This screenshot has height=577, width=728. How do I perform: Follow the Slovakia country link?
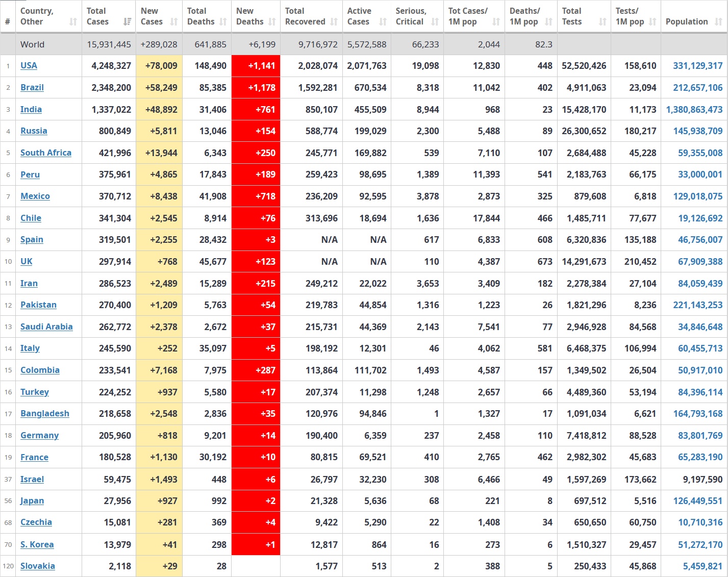pyautogui.click(x=38, y=566)
